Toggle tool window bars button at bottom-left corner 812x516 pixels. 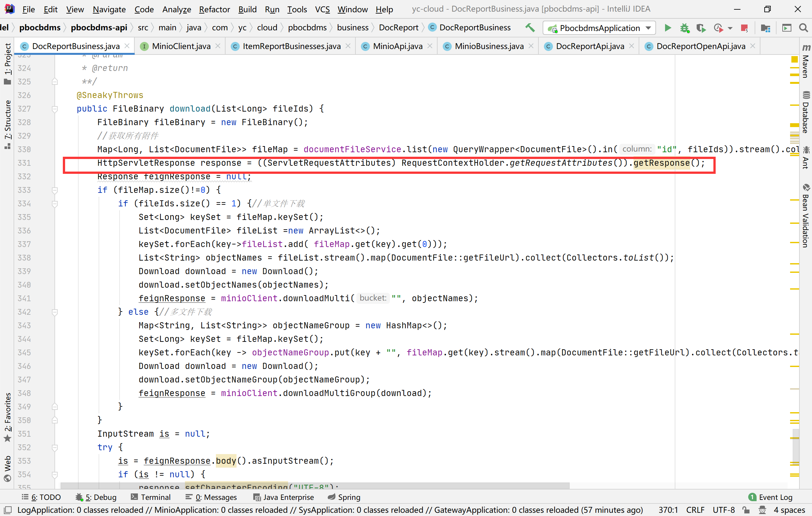(7, 510)
